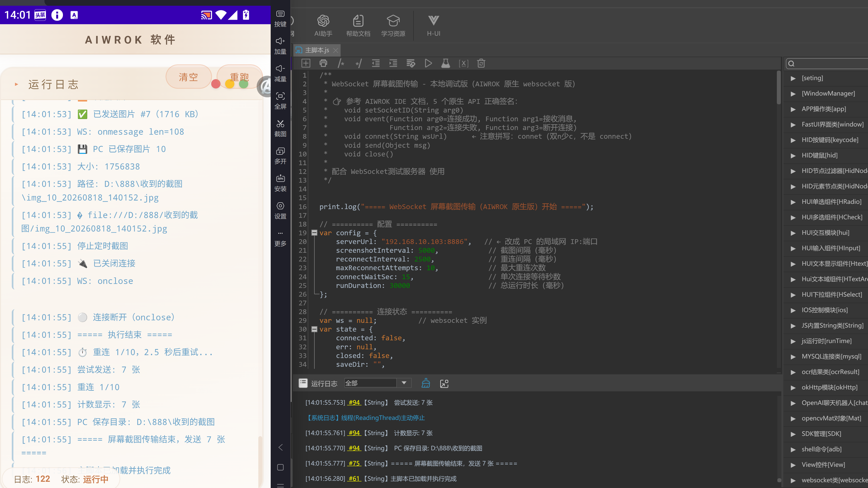The width and height of the screenshot is (868, 488).
Task: Expand IOS控制模块[ios] node
Action: pos(793,310)
